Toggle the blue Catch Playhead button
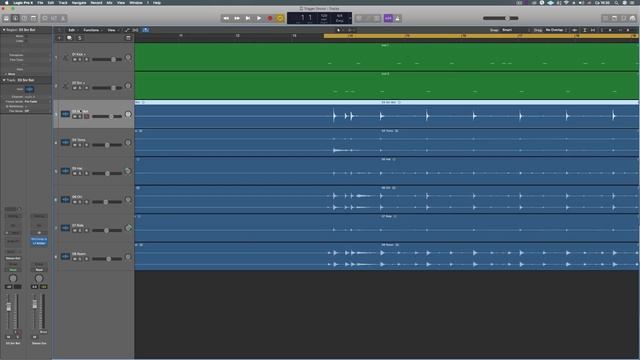The width and height of the screenshot is (640, 360). tap(146, 30)
